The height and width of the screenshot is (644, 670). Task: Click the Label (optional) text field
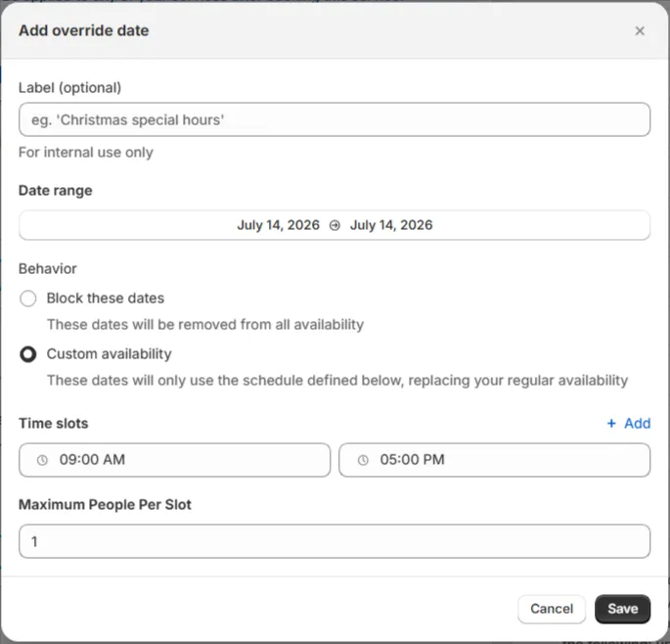[x=335, y=119]
